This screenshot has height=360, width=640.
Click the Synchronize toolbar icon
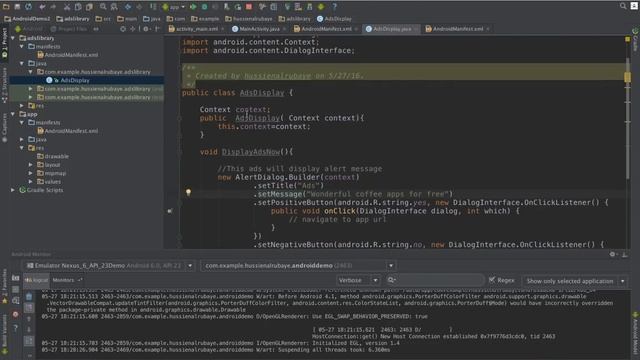(x=28, y=7)
